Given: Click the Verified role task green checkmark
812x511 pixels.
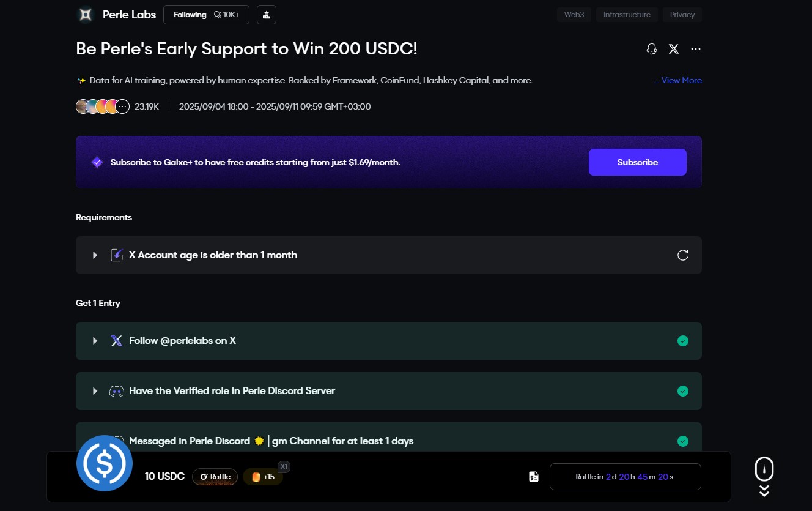Looking at the screenshot, I should (683, 391).
